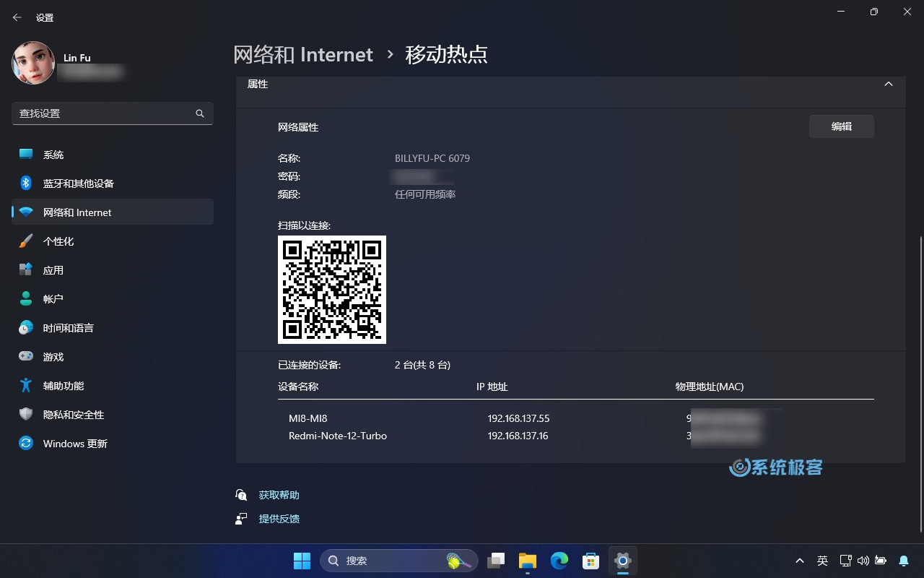Image resolution: width=924 pixels, height=578 pixels.
Task: Click the 2 台(共 8 台) device count
Action: click(422, 365)
